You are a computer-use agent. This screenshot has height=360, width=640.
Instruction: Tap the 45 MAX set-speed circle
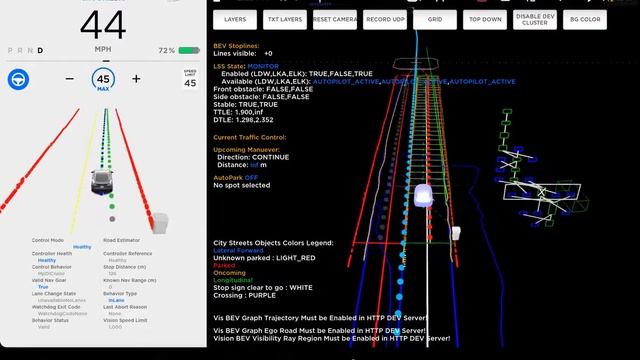pyautogui.click(x=103, y=80)
